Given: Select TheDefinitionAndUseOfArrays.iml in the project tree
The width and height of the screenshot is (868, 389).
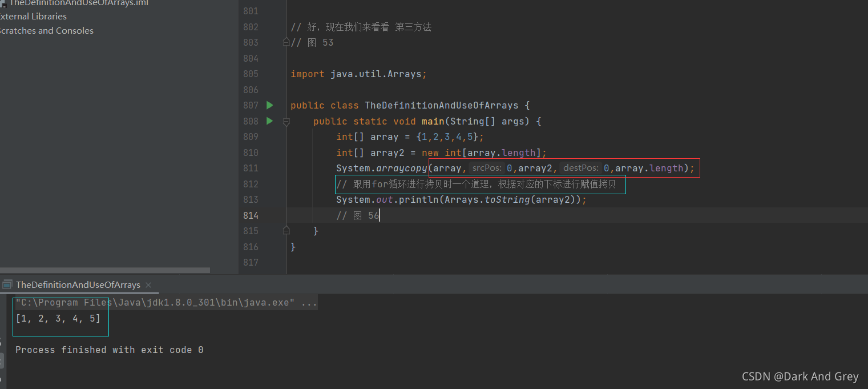Looking at the screenshot, I should coord(78,3).
